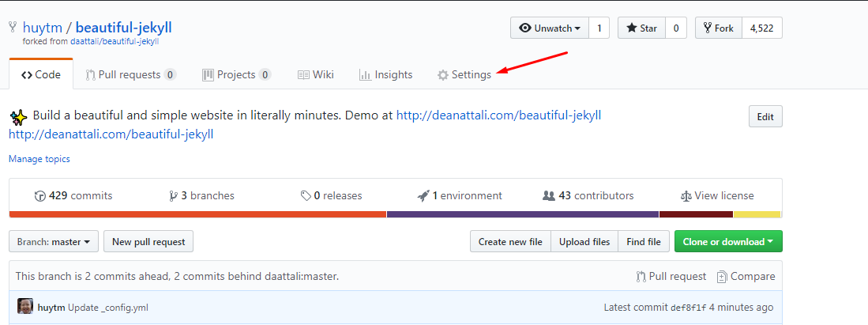The width and height of the screenshot is (868, 325).
Task: Click the eye icon on Unwatch
Action: point(524,28)
